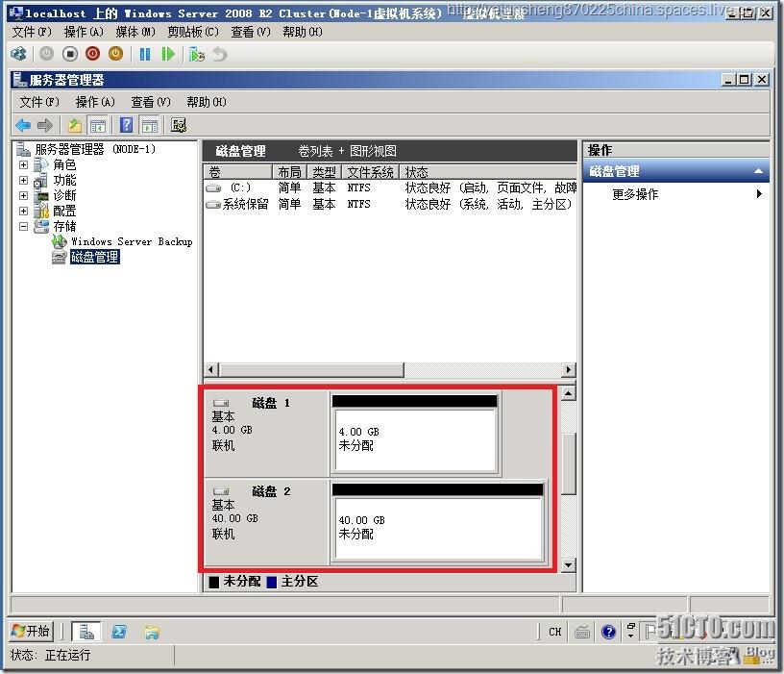Screen dimensions: 784x674
Task: Open Server Manager 查看(V) menu
Action: point(151,102)
